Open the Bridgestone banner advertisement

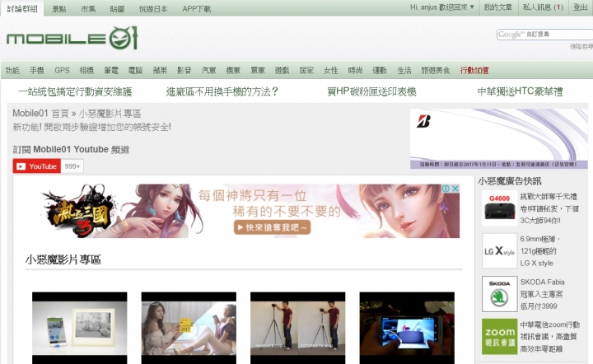[x=499, y=138]
